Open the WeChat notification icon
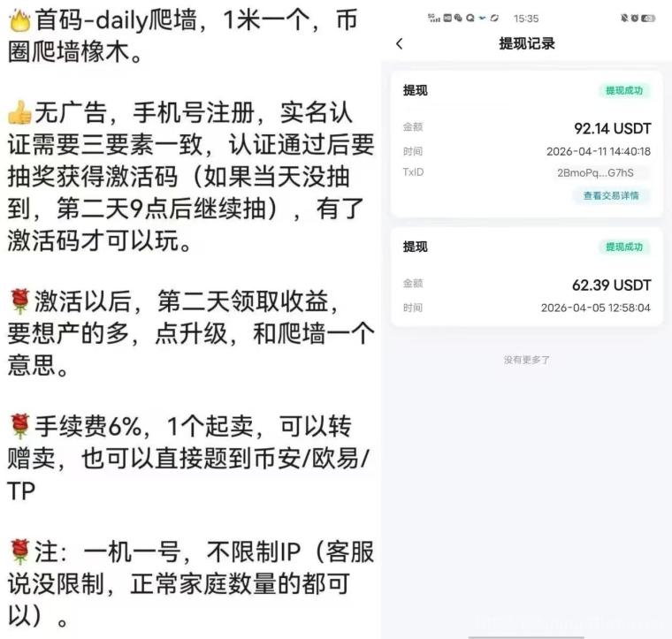The width and height of the screenshot is (672, 639). pyautogui.click(x=458, y=18)
